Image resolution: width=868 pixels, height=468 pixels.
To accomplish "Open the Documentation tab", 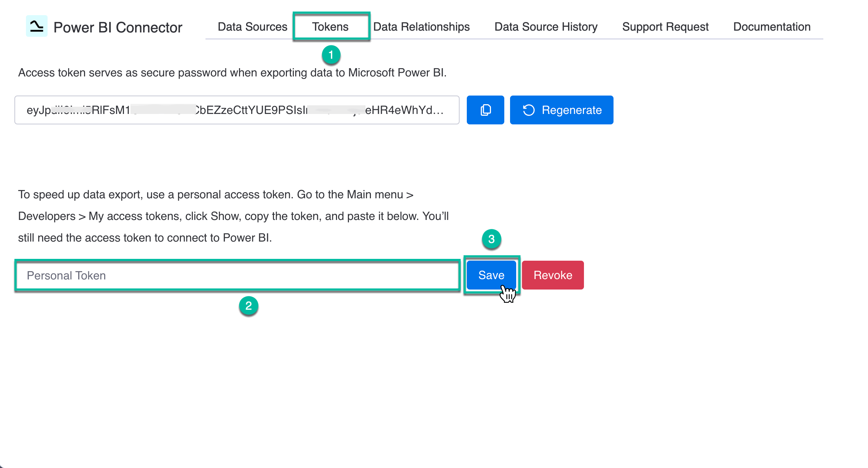I will coord(771,26).
